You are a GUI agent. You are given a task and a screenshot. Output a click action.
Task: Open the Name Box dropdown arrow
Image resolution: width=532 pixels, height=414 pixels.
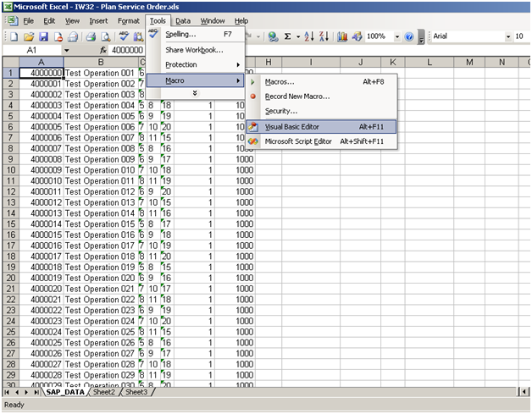[x=66, y=50]
